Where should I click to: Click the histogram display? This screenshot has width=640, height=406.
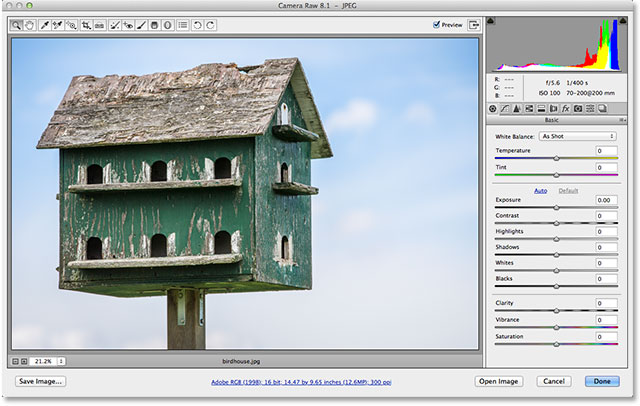coord(557,44)
